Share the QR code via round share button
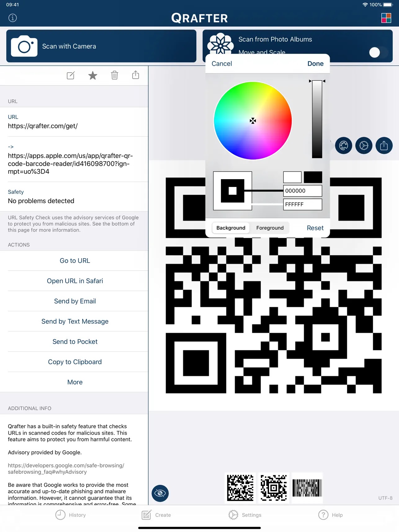 [x=384, y=145]
